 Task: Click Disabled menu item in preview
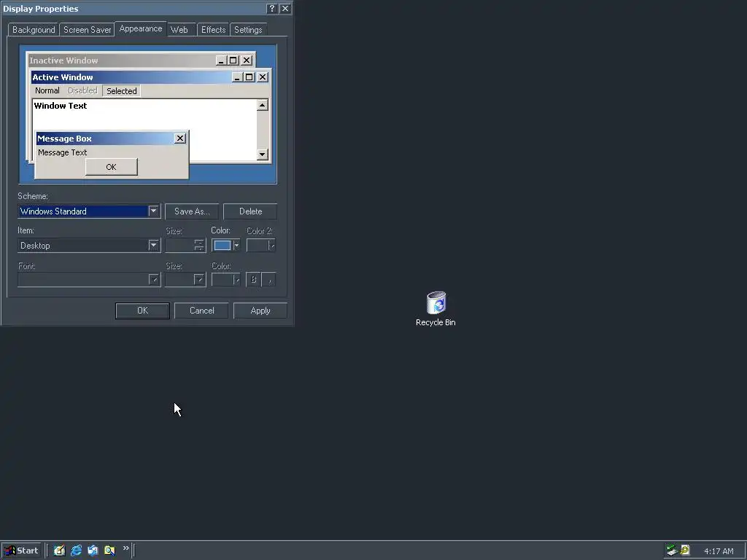[x=82, y=90]
